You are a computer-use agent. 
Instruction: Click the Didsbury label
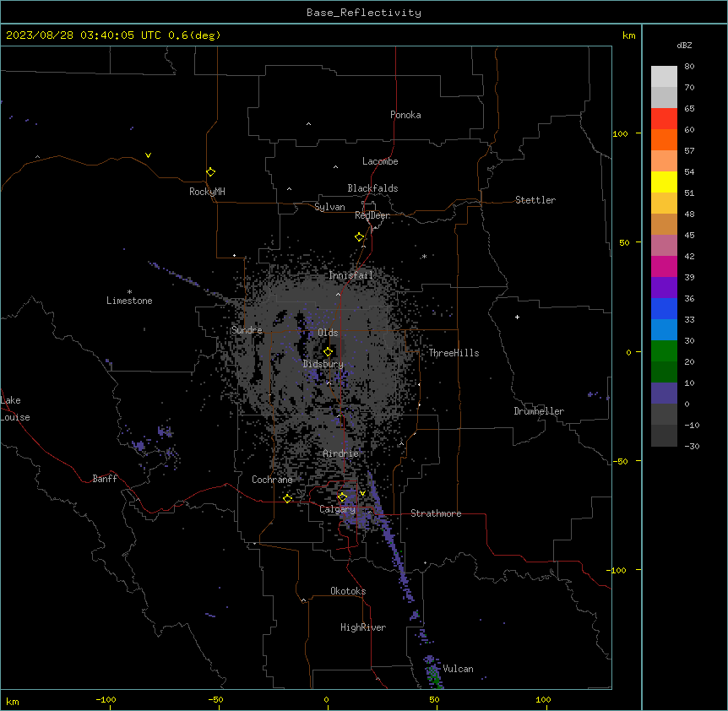[x=323, y=364]
